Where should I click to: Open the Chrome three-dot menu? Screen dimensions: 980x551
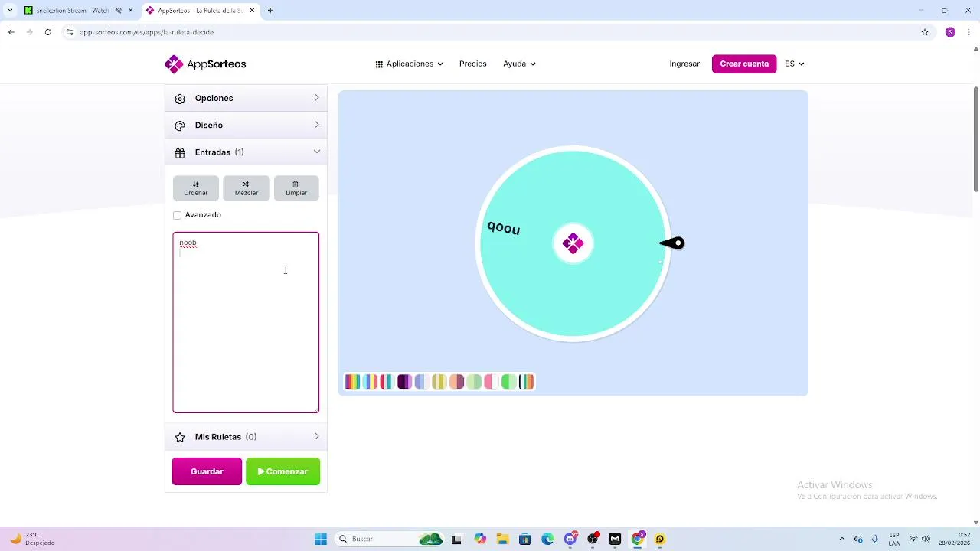point(969,32)
